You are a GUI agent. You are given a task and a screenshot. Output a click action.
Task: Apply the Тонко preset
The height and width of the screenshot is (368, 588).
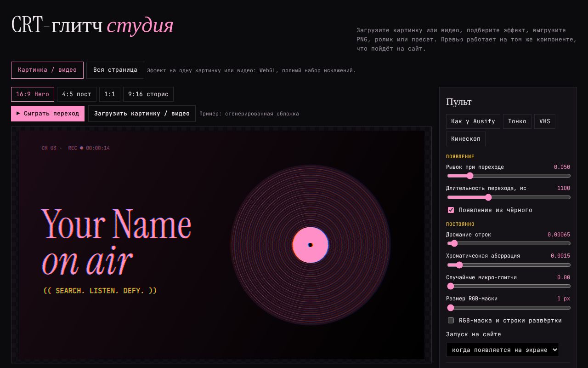coord(517,121)
